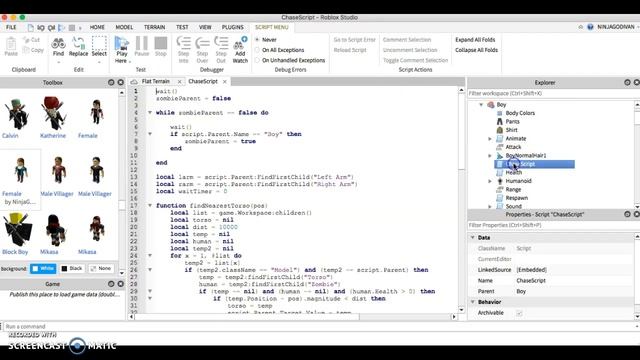Screen dimensions: 640x360
Task: Click the Play Here icon
Action: tap(122, 43)
